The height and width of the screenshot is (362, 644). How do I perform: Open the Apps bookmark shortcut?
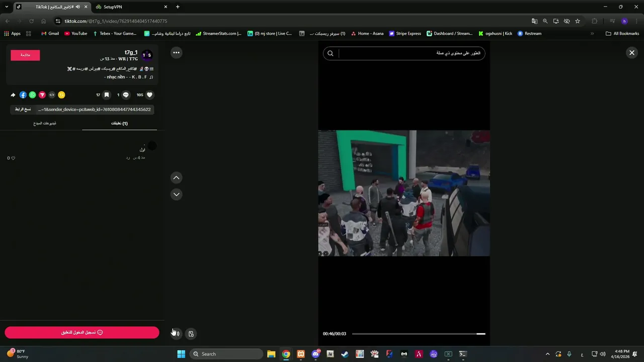tap(12, 34)
